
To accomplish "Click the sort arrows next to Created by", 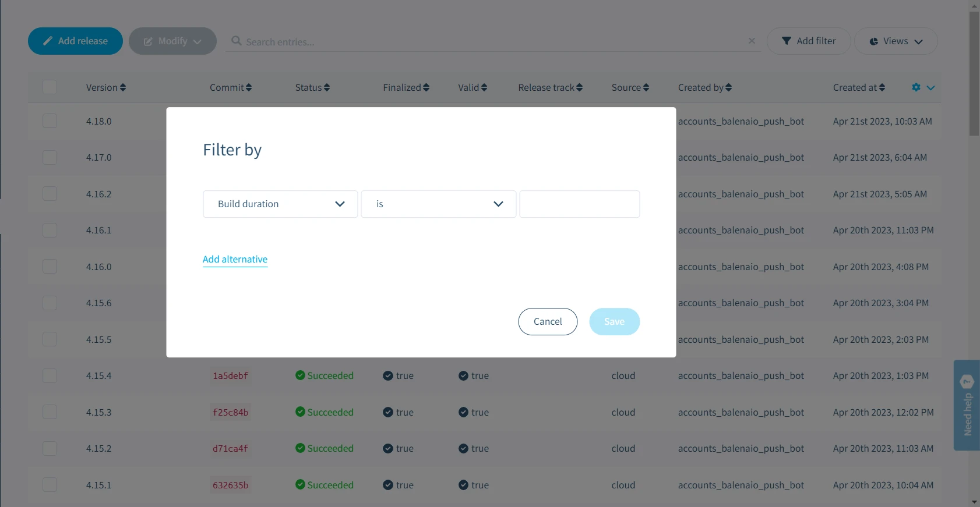I will 729,88.
